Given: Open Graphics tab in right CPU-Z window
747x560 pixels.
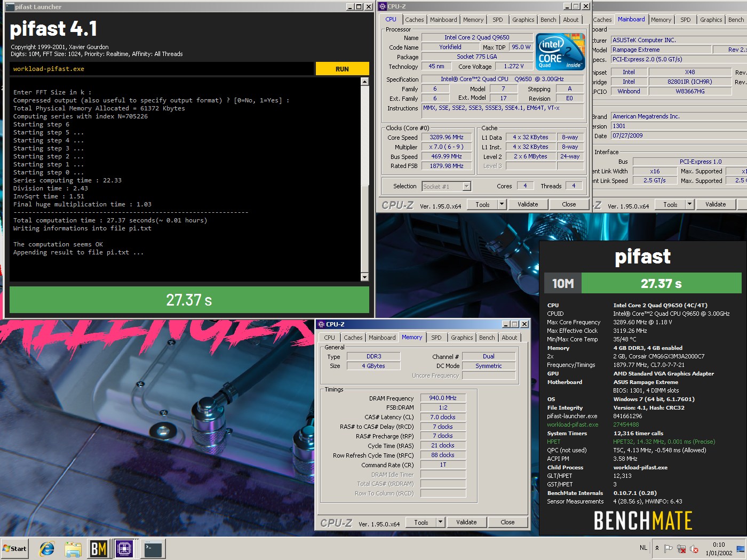Looking at the screenshot, I should click(x=711, y=20).
